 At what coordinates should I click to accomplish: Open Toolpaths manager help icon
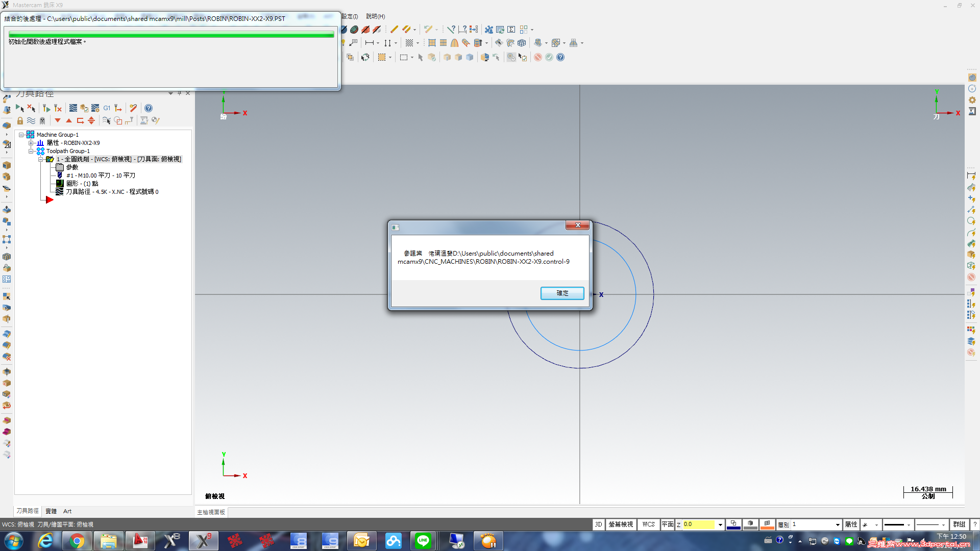point(149,108)
